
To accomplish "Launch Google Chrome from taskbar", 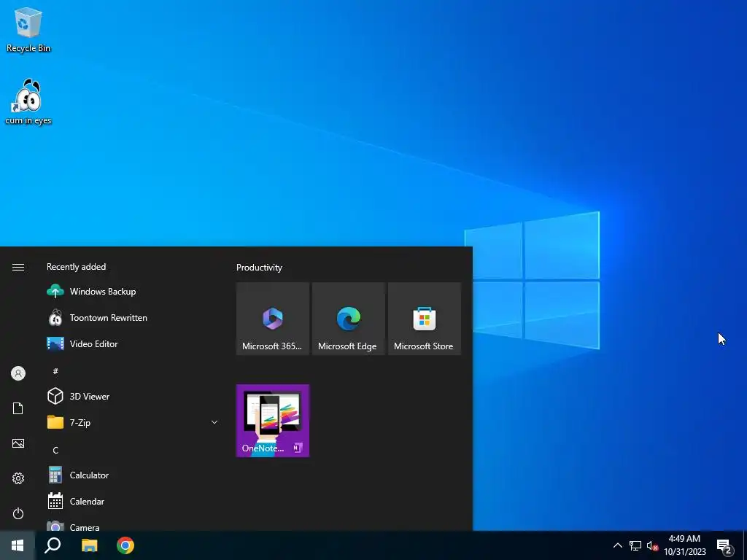I will 125,545.
